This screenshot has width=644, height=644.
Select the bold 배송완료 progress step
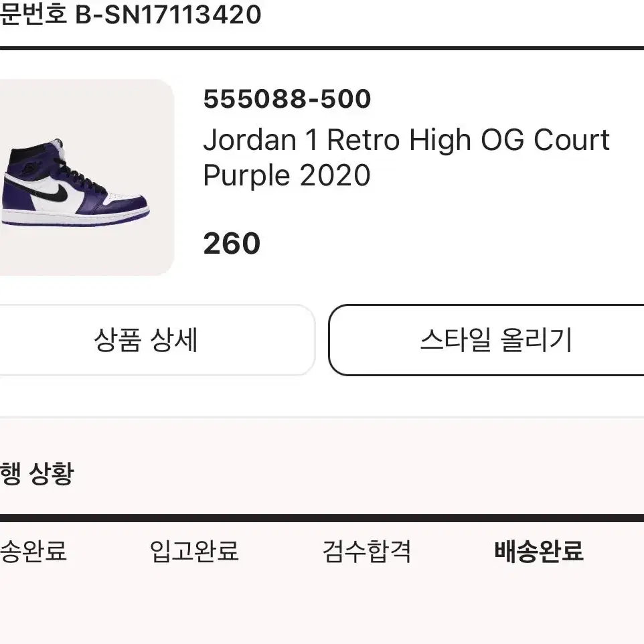click(x=538, y=551)
